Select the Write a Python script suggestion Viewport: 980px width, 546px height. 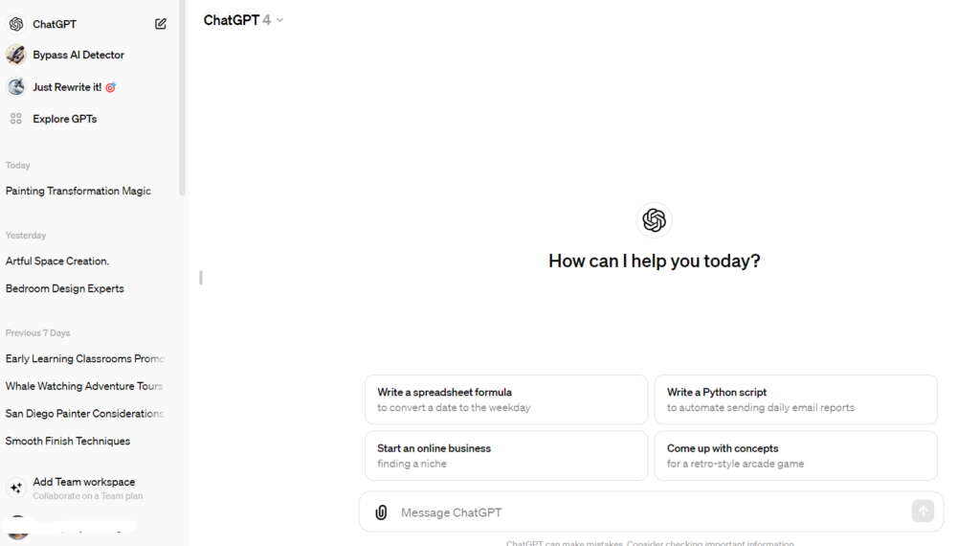coord(795,399)
